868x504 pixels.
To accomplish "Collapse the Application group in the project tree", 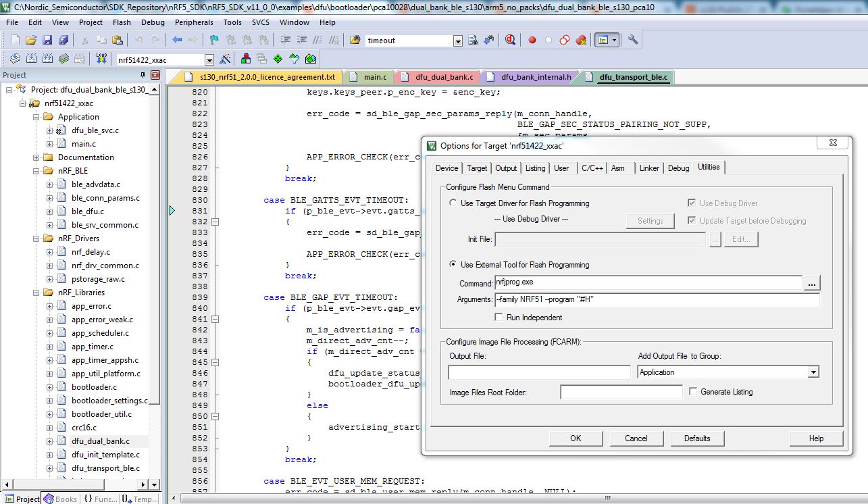I will coord(36,117).
